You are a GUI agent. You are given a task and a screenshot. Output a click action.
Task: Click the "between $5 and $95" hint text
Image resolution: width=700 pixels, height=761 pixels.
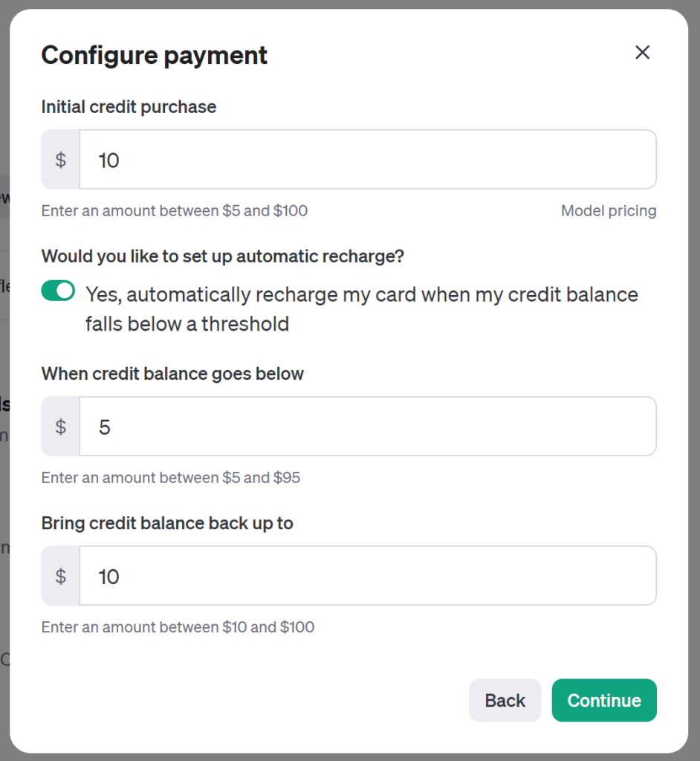[x=171, y=478]
